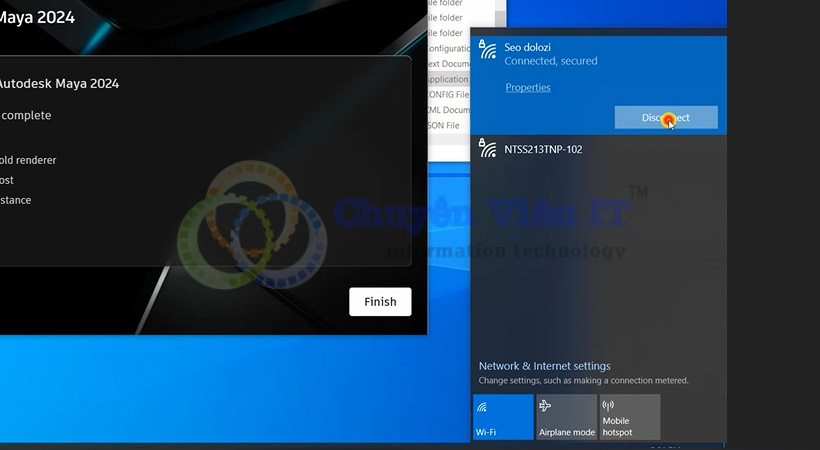The image size is (820, 450).
Task: Enable Airplane mode tile label
Action: [x=566, y=432]
